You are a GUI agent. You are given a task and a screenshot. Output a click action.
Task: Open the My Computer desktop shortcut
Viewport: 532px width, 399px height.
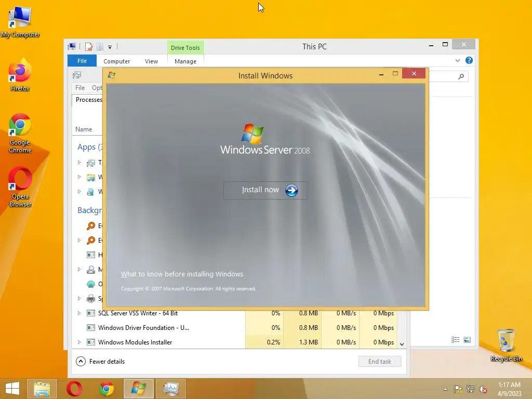tap(20, 22)
